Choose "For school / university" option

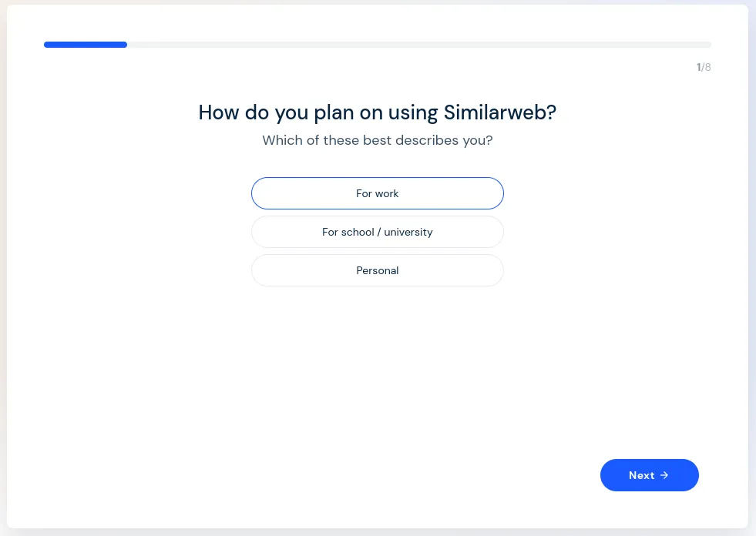(378, 232)
